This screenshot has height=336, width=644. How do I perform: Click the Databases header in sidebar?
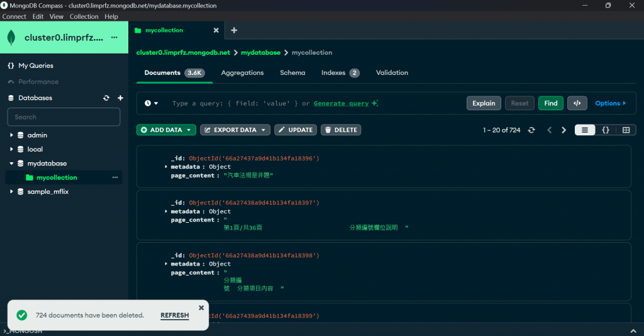point(35,98)
